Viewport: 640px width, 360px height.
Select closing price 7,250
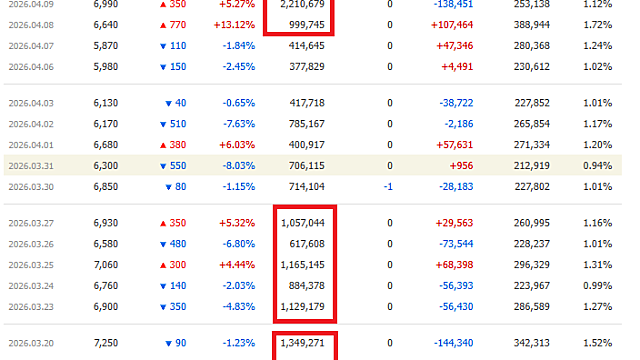pyautogui.click(x=106, y=343)
